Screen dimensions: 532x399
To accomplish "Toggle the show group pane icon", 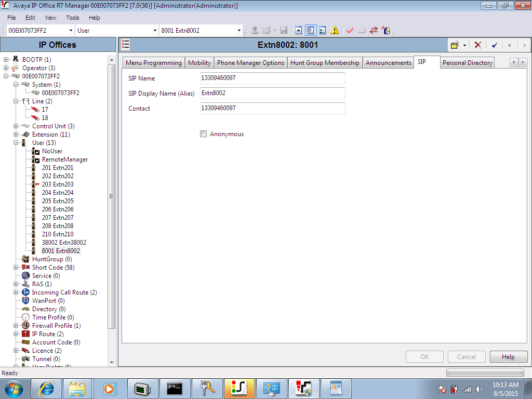I will 322,31.
